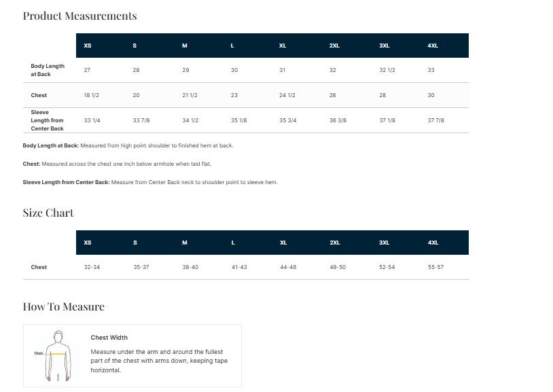Image resolution: width=553 pixels, height=392 pixels.
Task: Click the Chest row label in Size Chart
Action: point(39,267)
